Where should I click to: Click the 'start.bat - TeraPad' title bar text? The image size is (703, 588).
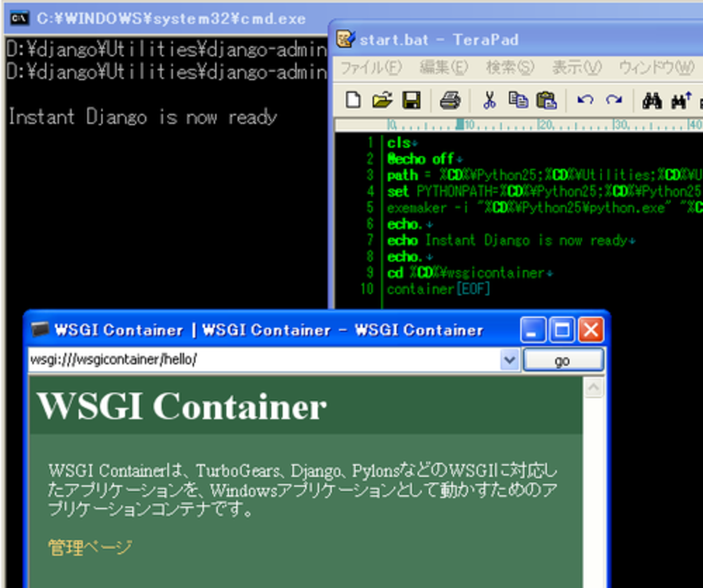click(x=439, y=40)
